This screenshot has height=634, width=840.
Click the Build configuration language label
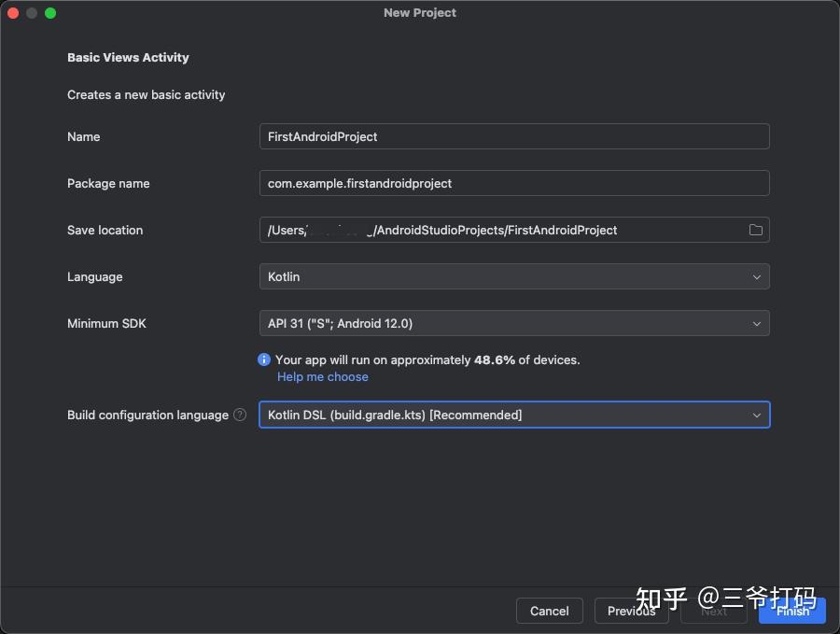[x=147, y=415]
